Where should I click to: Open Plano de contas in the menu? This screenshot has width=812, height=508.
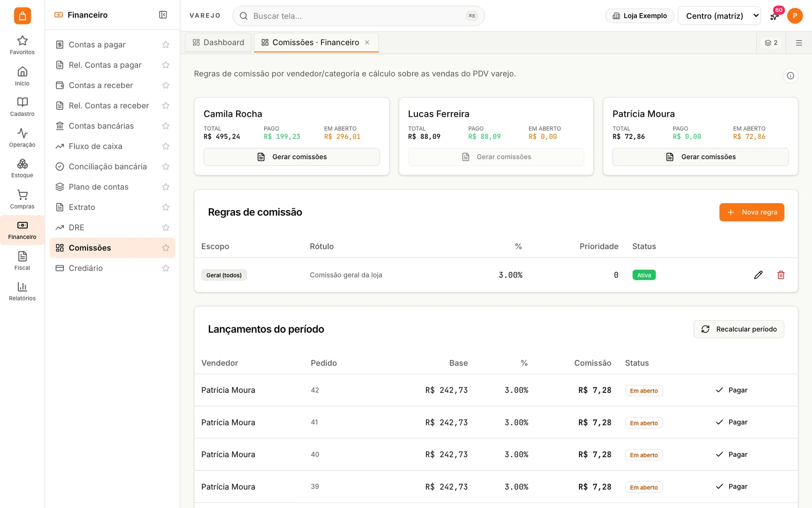pyautogui.click(x=99, y=187)
